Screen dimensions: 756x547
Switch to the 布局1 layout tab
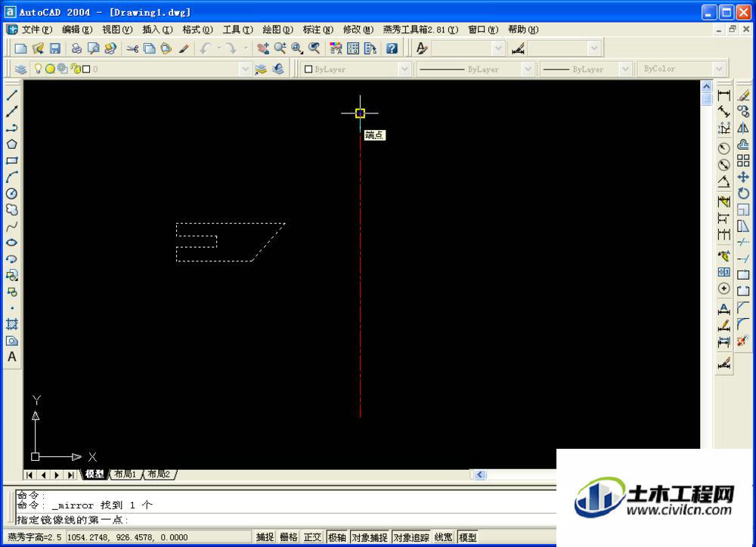[x=125, y=474]
